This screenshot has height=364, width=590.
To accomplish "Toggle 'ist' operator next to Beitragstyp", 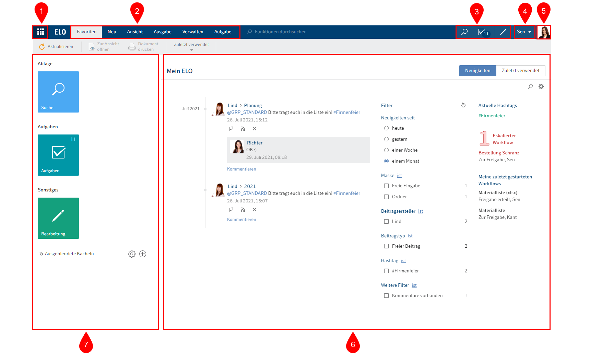I will point(410,236).
